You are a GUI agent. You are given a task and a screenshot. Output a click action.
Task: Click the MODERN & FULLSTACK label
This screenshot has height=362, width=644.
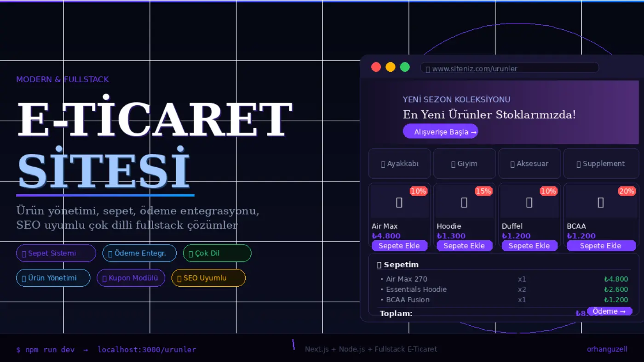[63, 79]
